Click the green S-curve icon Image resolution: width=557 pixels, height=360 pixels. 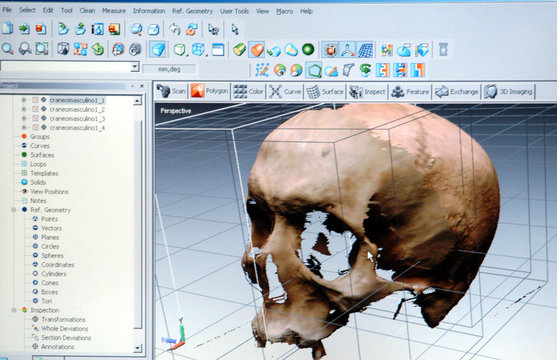click(x=365, y=70)
